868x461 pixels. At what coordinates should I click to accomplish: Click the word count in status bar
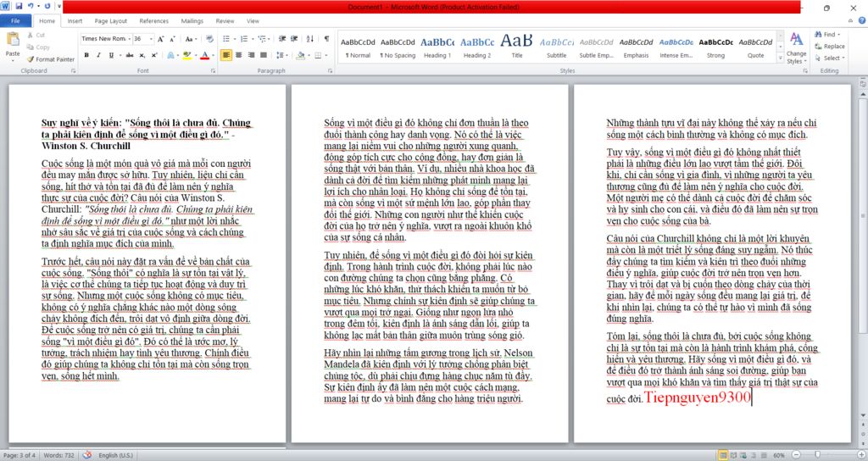[58, 455]
